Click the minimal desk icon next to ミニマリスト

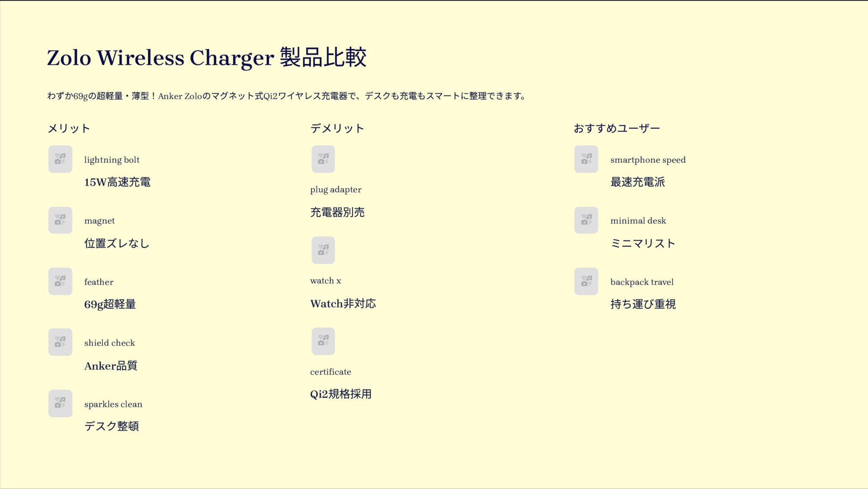[x=585, y=220]
